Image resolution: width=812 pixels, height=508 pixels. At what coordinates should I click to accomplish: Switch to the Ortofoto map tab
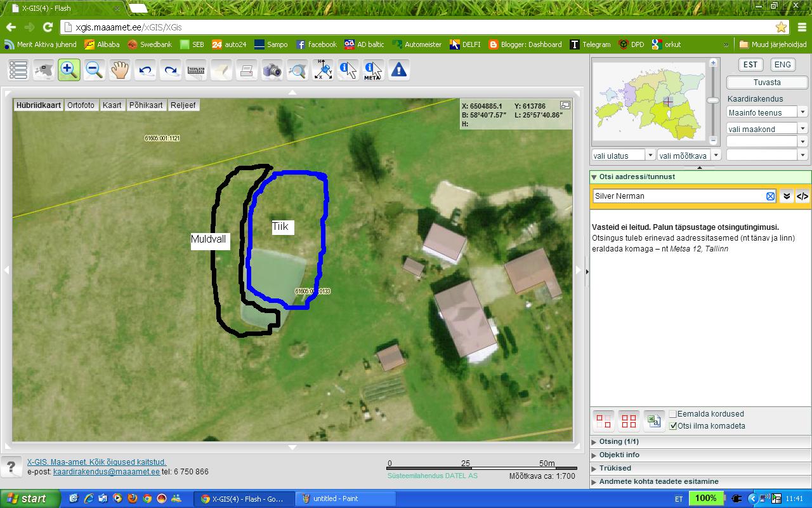point(81,105)
